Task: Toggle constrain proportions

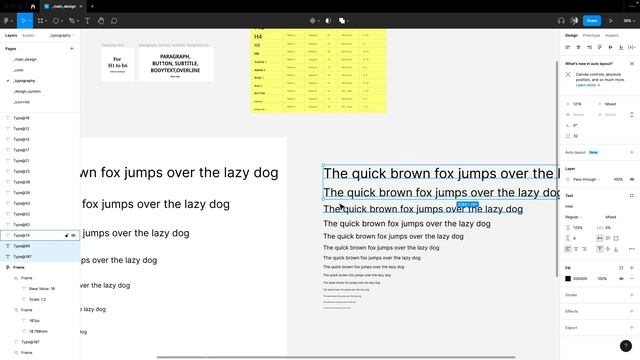Action: click(632, 115)
